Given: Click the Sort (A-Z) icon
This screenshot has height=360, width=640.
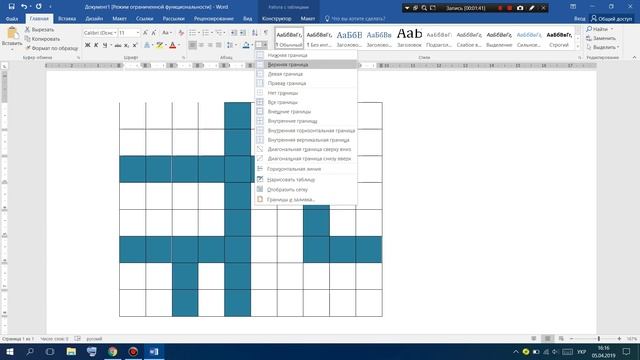Looking at the screenshot, I should tap(255, 33).
